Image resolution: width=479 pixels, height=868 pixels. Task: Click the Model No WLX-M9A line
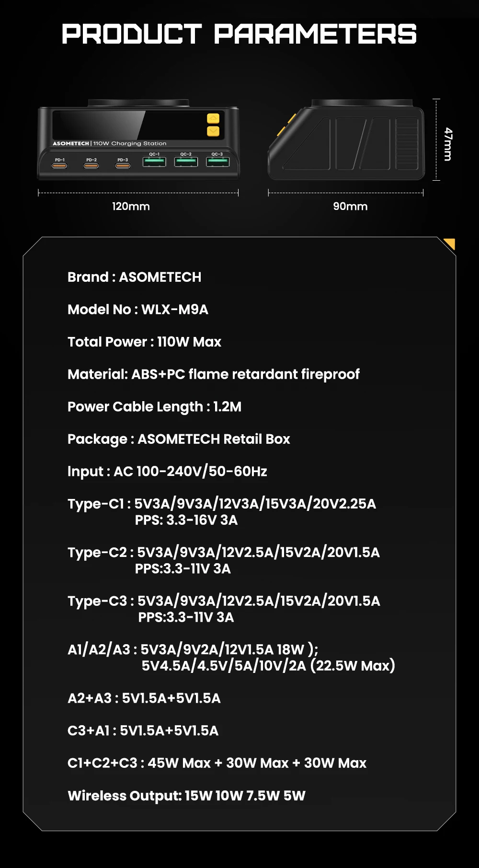tap(138, 310)
